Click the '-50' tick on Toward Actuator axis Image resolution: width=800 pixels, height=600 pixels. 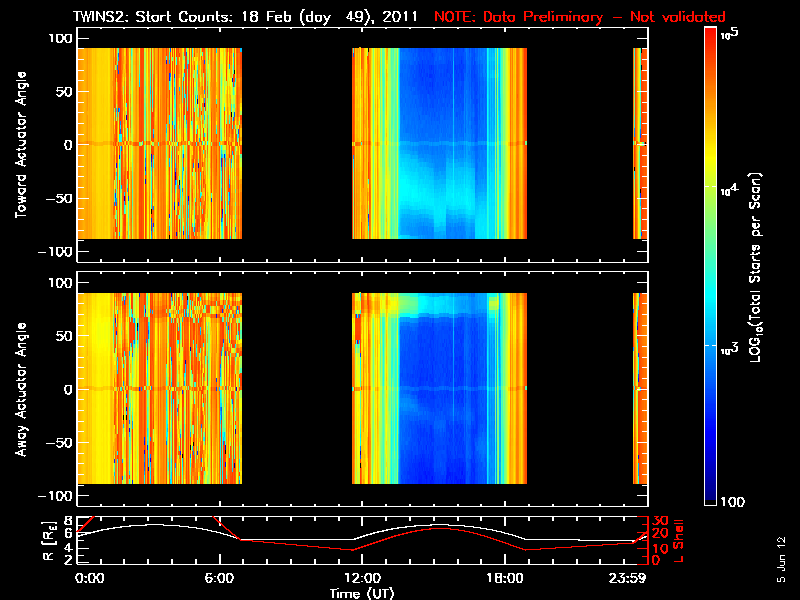(x=59, y=198)
